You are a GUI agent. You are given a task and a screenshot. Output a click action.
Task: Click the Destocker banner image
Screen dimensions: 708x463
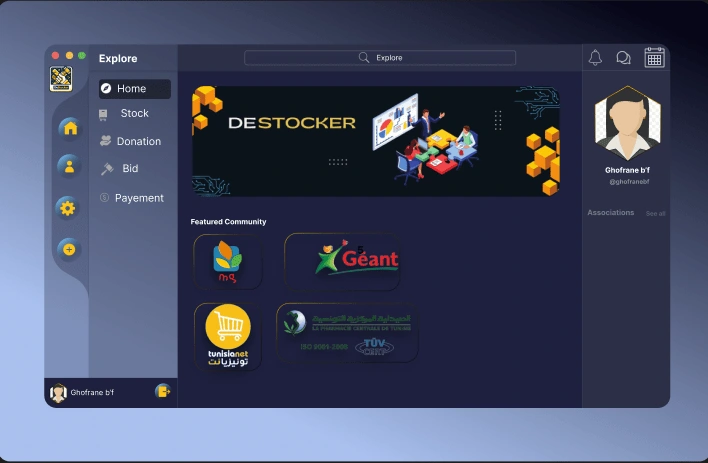tap(376, 141)
